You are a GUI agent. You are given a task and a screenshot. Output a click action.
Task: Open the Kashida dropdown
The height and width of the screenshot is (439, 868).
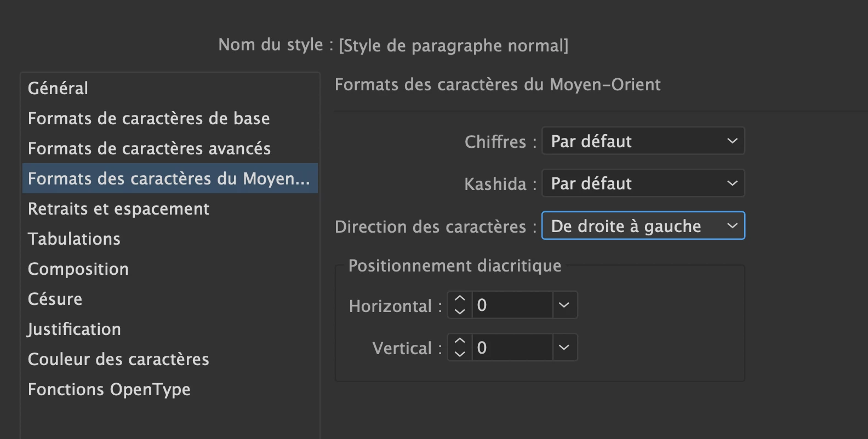click(x=643, y=183)
